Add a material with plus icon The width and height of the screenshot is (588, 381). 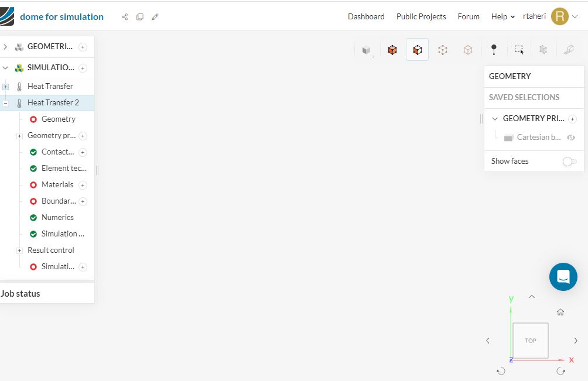coord(83,185)
